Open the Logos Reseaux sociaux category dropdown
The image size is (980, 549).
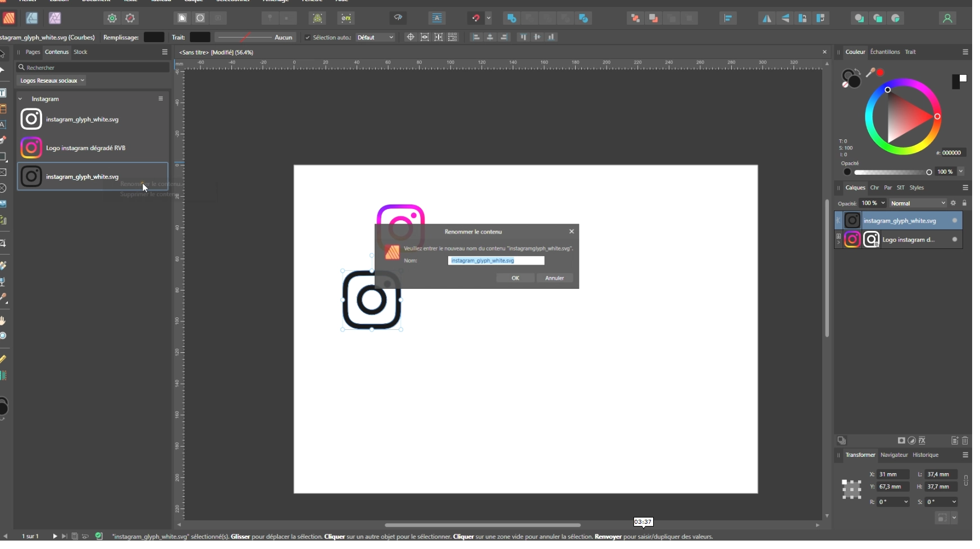(52, 80)
